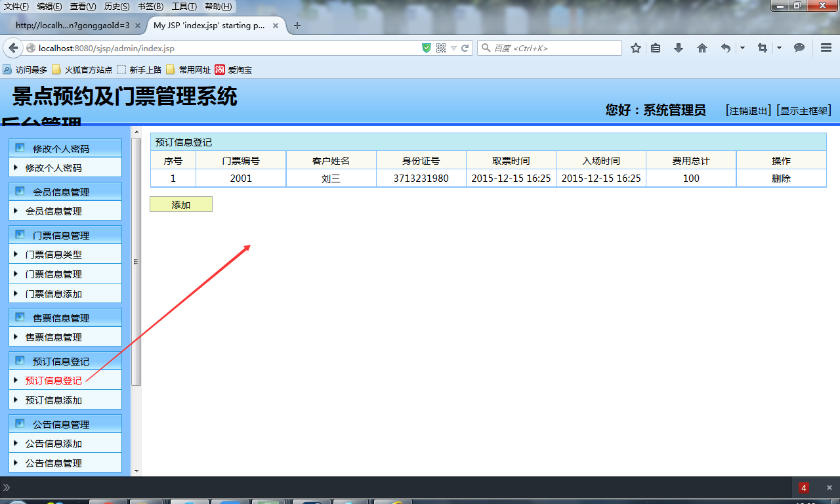Image resolution: width=840 pixels, height=504 pixels.
Task: Open the QR code icon in address bar
Action: tap(440, 48)
